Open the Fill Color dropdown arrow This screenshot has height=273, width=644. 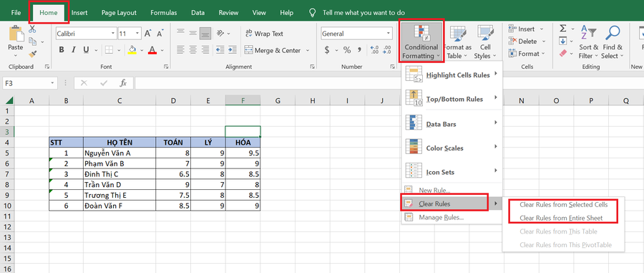click(x=142, y=51)
